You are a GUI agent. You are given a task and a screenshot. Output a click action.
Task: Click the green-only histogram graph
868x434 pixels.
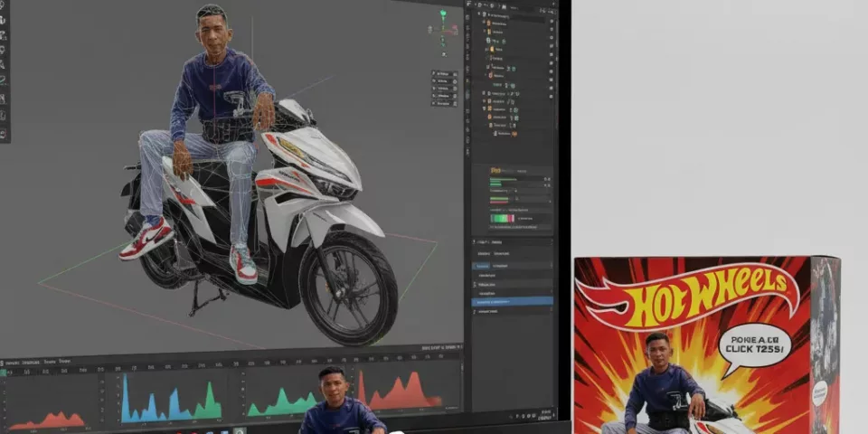pos(282,401)
